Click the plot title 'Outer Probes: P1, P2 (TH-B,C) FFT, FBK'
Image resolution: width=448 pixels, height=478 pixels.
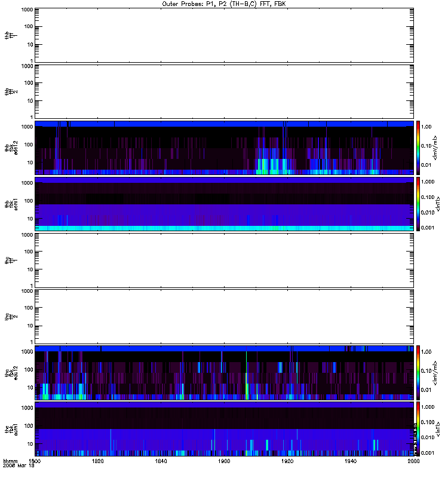coord(224,4)
